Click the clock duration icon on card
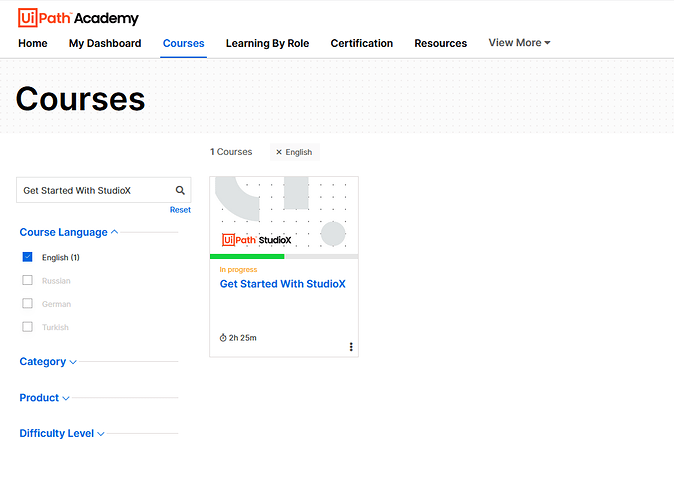 click(223, 338)
